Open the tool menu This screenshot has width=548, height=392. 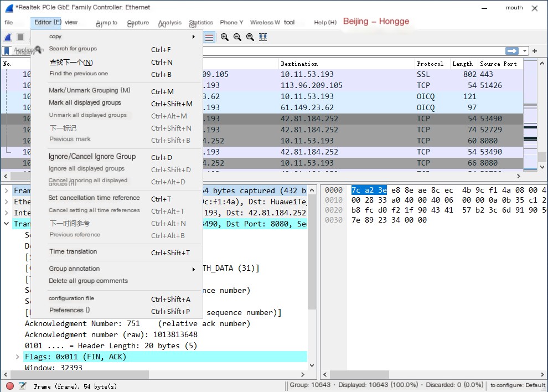289,22
